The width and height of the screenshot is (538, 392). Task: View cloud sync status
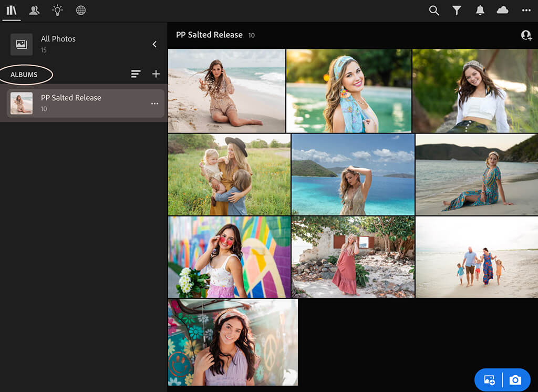point(503,10)
